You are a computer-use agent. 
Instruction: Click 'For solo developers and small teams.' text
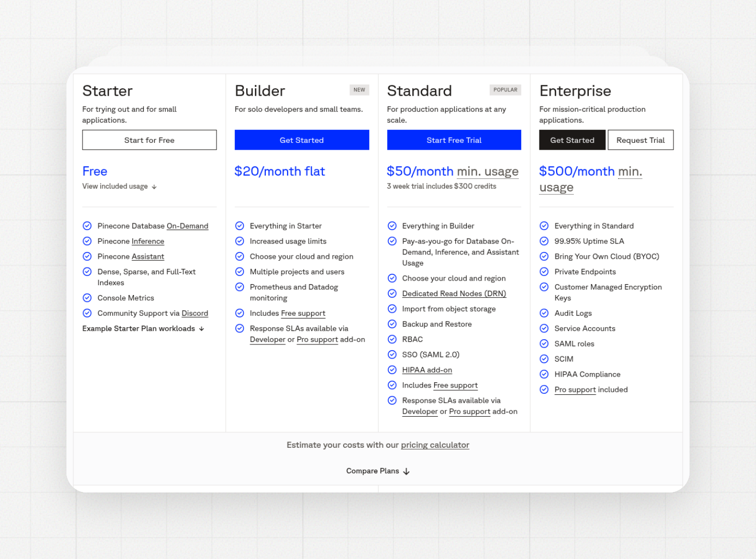299,109
